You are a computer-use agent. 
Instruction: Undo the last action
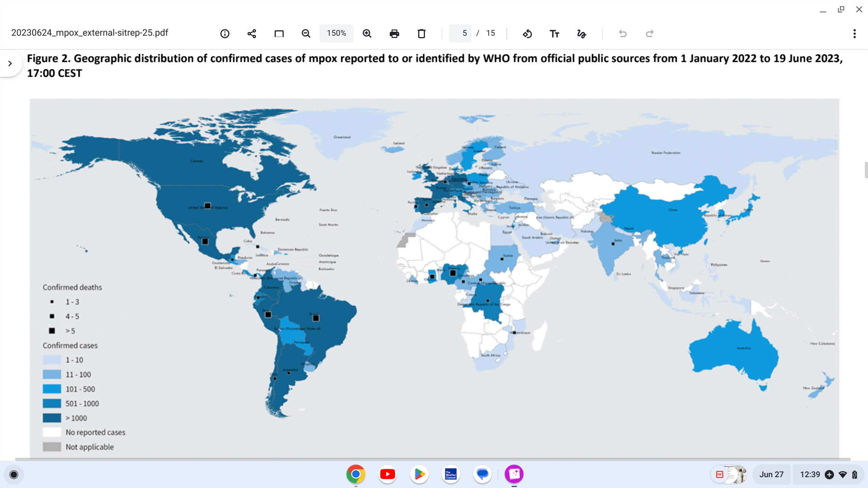click(x=623, y=33)
